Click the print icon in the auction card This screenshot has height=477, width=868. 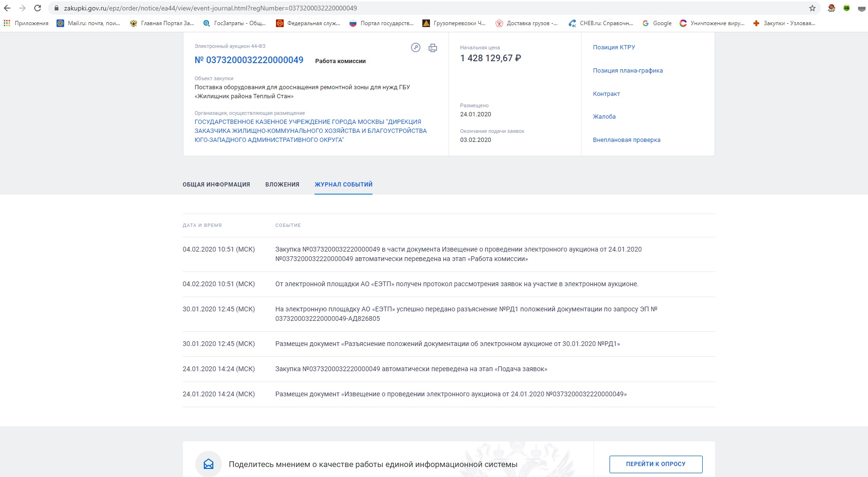pyautogui.click(x=432, y=48)
